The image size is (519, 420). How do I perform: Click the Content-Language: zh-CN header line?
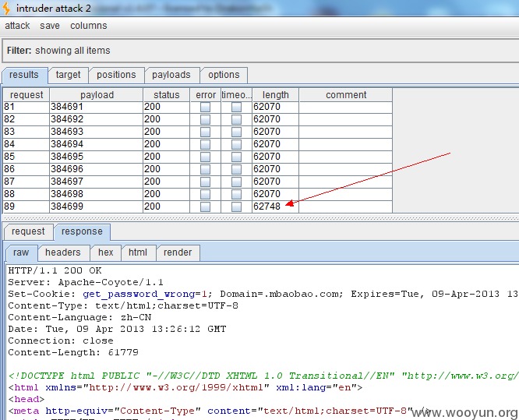[79, 317]
